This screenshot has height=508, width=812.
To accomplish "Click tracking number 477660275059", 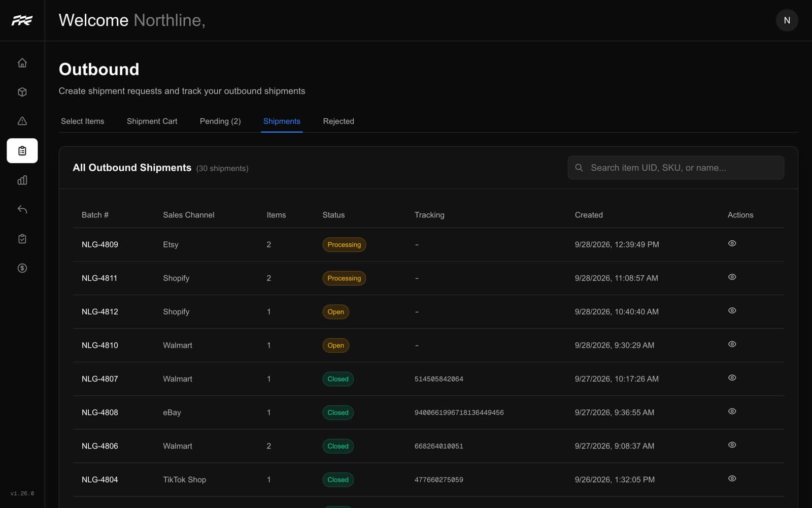I will 439,480.
